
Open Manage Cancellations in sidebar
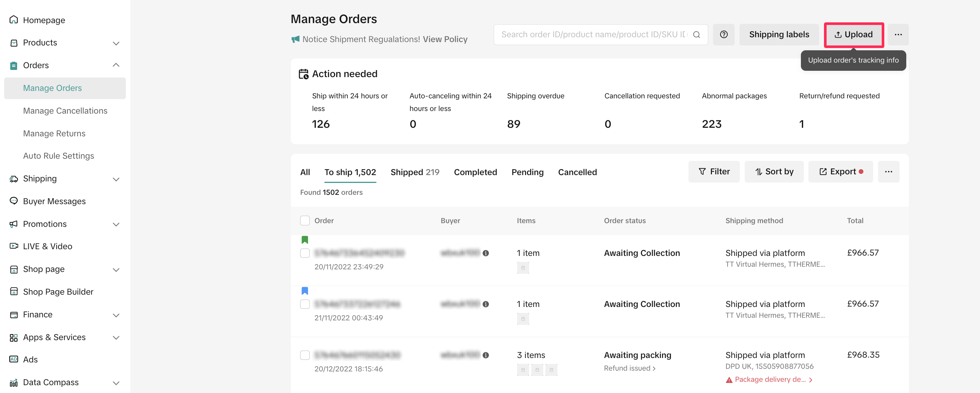65,111
